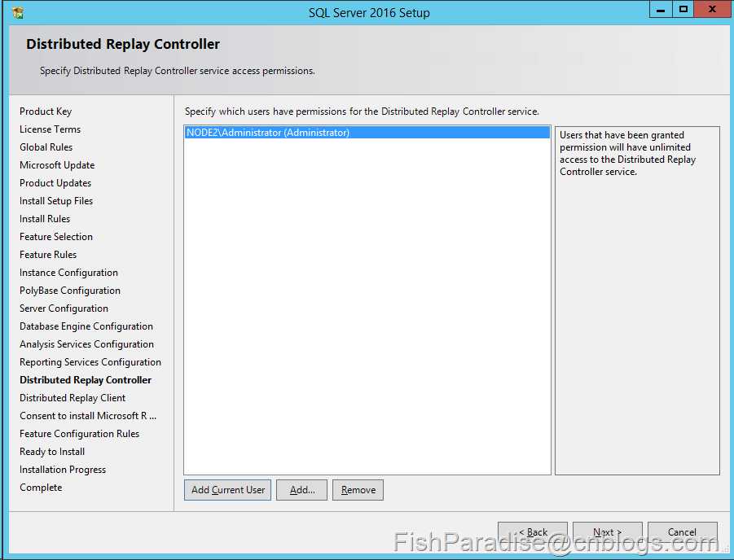Select NODE2\Administrator in the user list
The image size is (734, 560).
(x=367, y=133)
